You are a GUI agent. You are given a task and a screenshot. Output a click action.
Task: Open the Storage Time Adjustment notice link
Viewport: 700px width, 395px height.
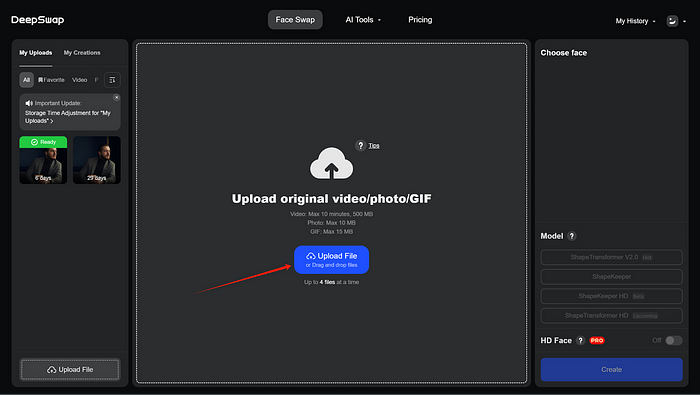point(67,117)
